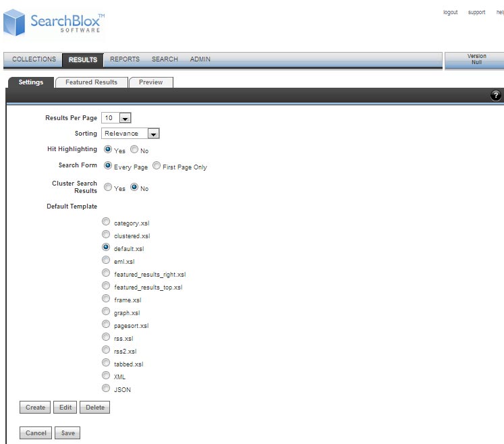This screenshot has width=504, height=444.
Task: Open the Sorting Relevance dropdown
Action: tap(130, 134)
